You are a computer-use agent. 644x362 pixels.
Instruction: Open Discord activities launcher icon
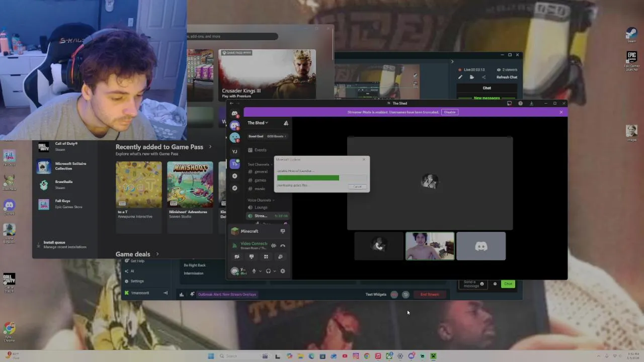click(x=266, y=256)
